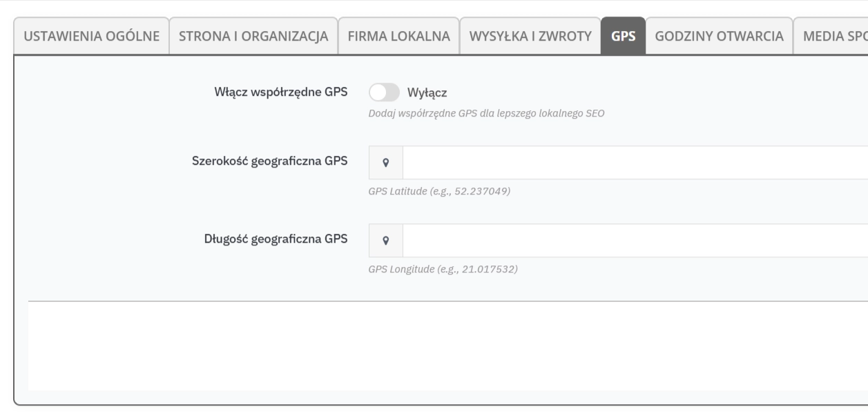
Task: Click the "Szerokość geograficzna GPS" label
Action: tap(269, 161)
